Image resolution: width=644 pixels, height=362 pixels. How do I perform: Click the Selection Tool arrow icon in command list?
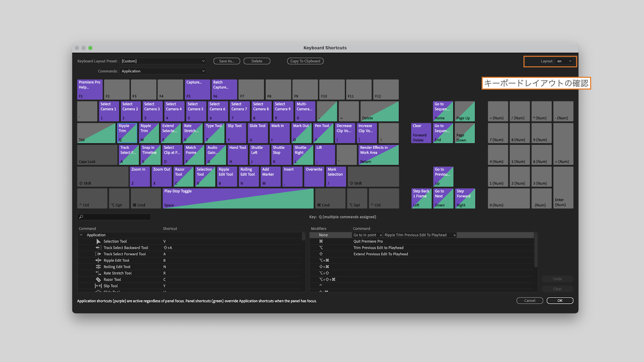coord(98,241)
